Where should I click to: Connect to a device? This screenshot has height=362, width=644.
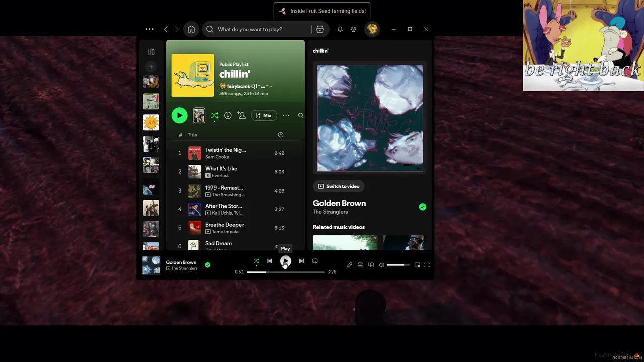[x=371, y=265]
